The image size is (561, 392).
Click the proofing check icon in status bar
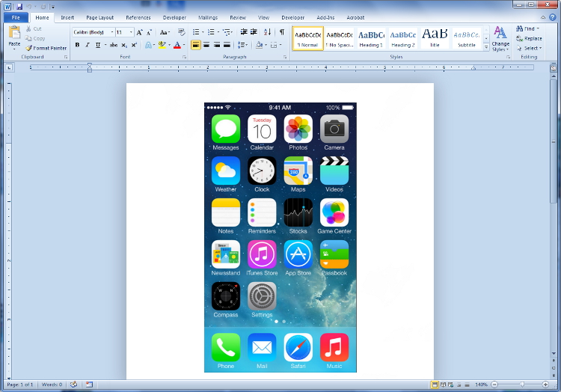pos(73,385)
